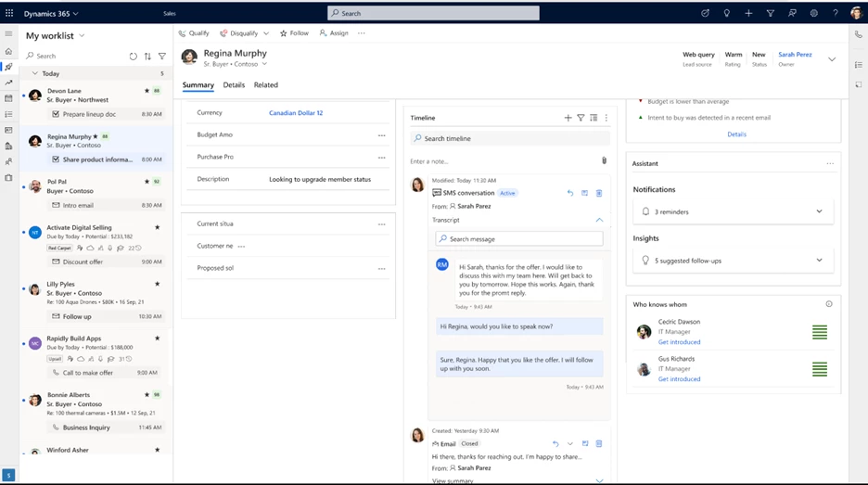Screen dimensions: 868x485
Task: Toggle the star on Devon Lane
Action: click(147, 91)
